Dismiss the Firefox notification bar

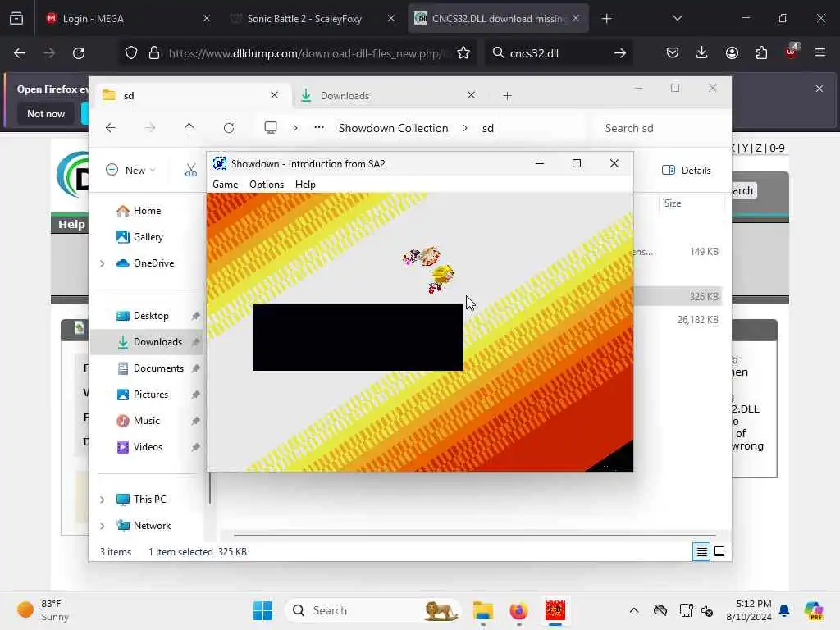(x=819, y=89)
